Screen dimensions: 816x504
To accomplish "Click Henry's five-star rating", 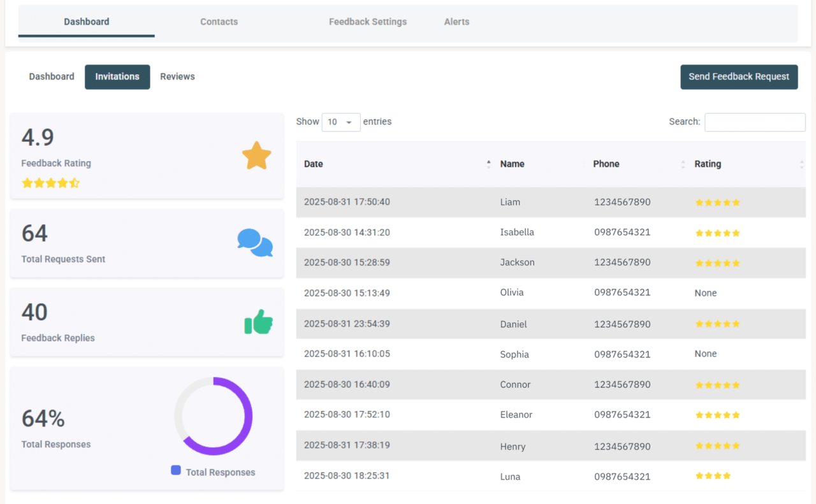I will click(717, 445).
